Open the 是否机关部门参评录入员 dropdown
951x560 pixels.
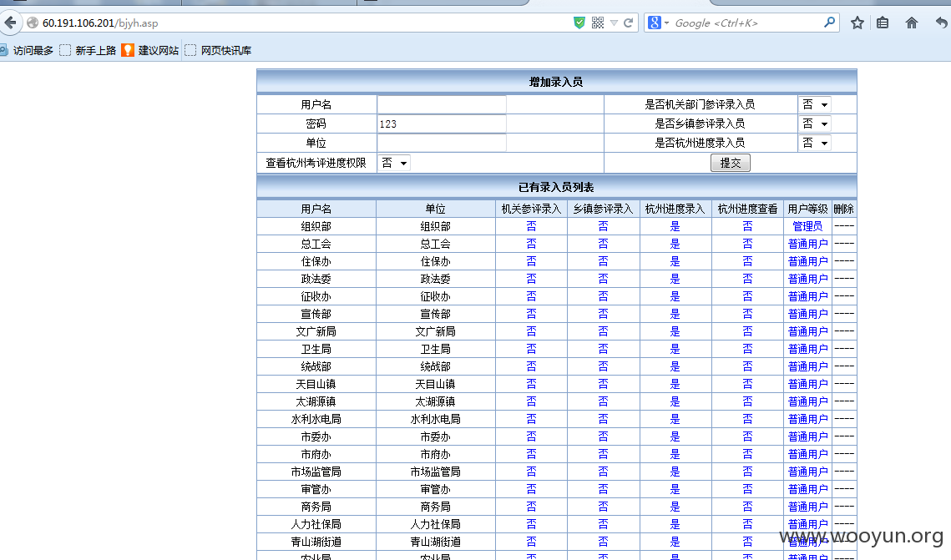click(x=815, y=104)
